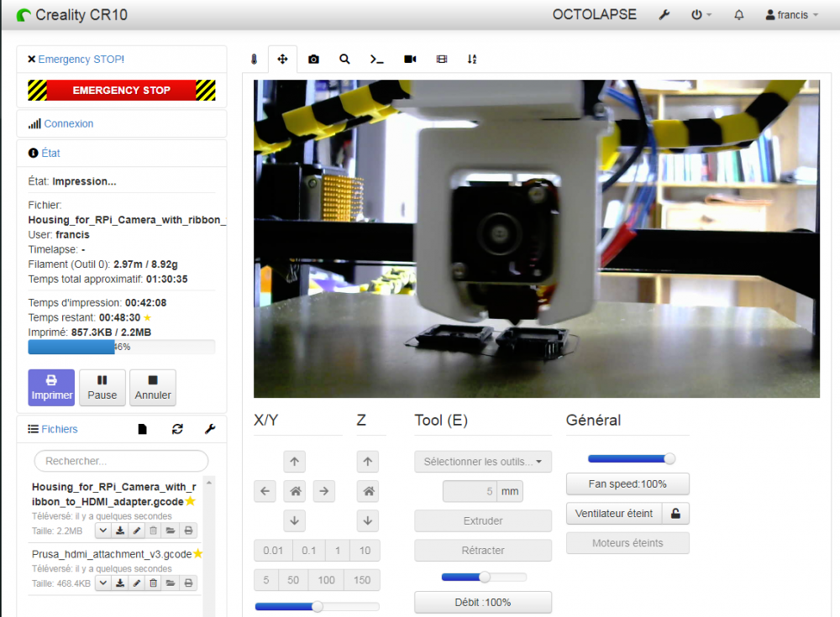
Task: Click the Creality CR10 title link
Action: (72, 15)
